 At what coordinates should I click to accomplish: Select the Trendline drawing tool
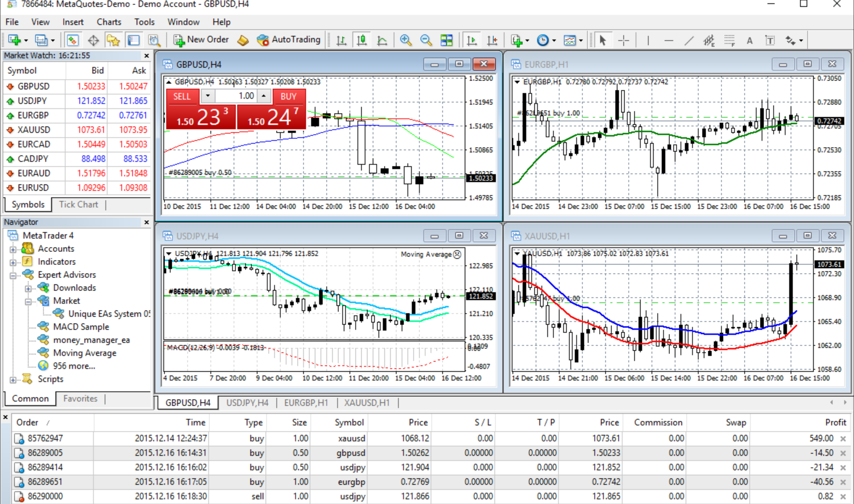pyautogui.click(x=689, y=40)
